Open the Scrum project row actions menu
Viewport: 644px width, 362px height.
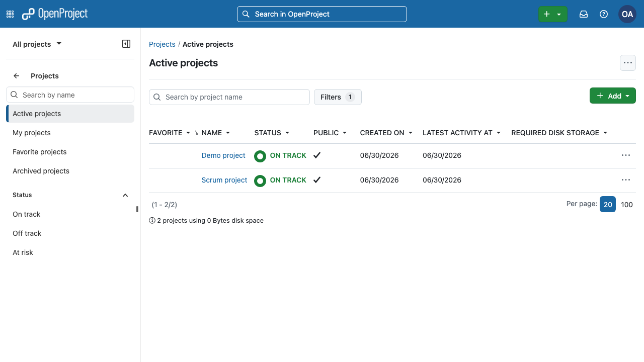pyautogui.click(x=626, y=180)
